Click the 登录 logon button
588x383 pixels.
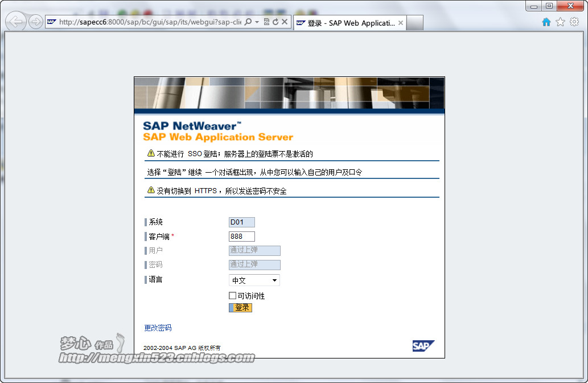click(x=240, y=308)
